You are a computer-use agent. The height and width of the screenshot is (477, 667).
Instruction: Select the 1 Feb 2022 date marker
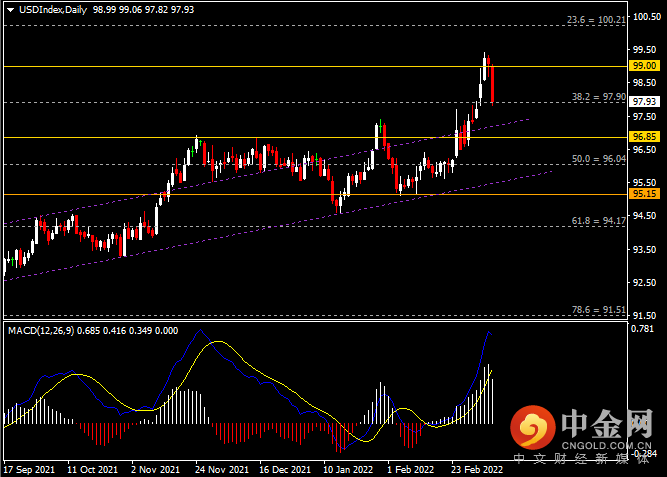410,470
